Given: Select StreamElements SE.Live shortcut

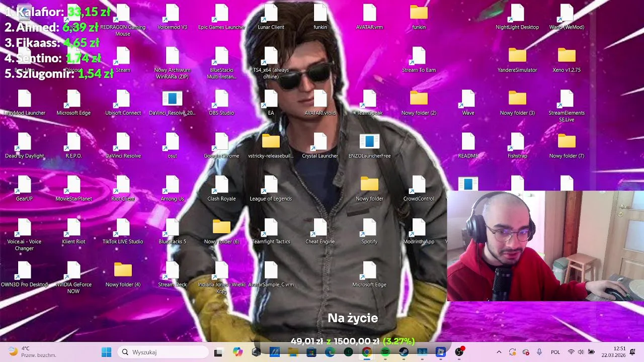Looking at the screenshot, I should click(x=567, y=107).
